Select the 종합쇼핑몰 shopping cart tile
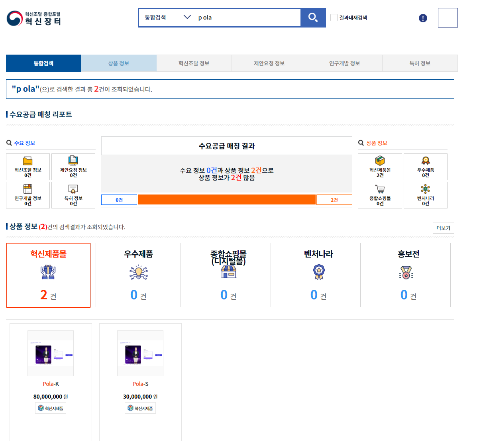This screenshot has width=481, height=448. [x=380, y=195]
